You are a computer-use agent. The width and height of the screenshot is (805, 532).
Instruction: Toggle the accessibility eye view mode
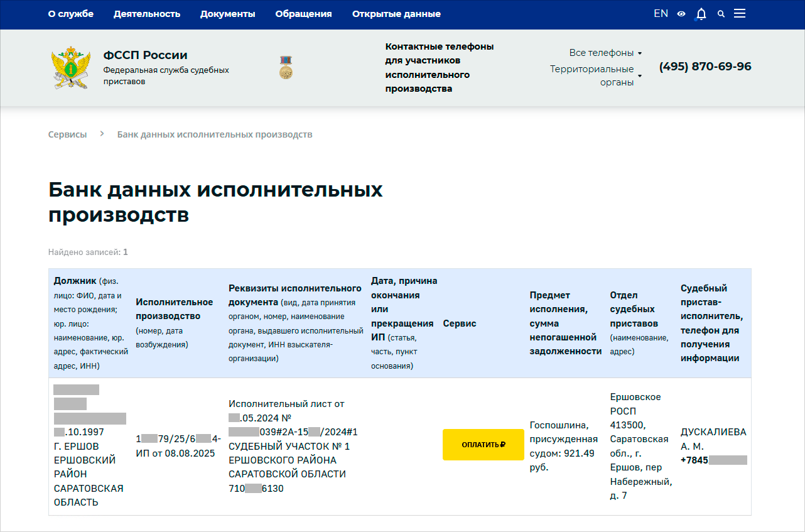point(681,13)
